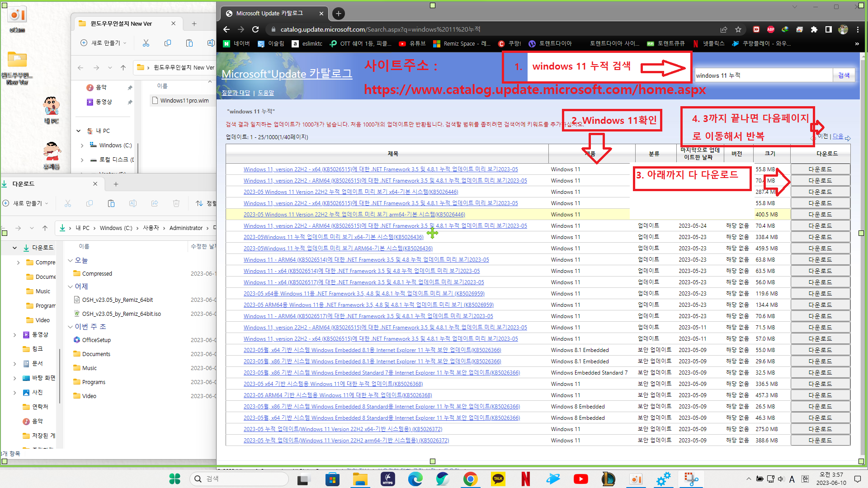
Task: Sort results by 크기 column header
Action: [x=770, y=154]
